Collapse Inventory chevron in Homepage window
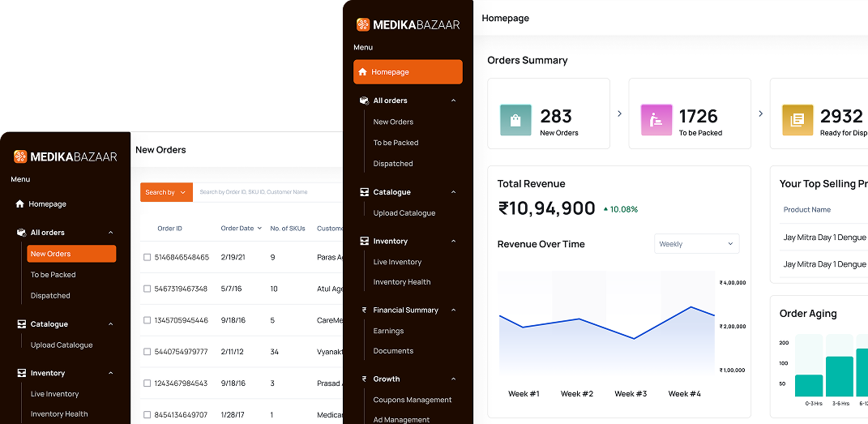The image size is (868, 424). [x=453, y=242]
